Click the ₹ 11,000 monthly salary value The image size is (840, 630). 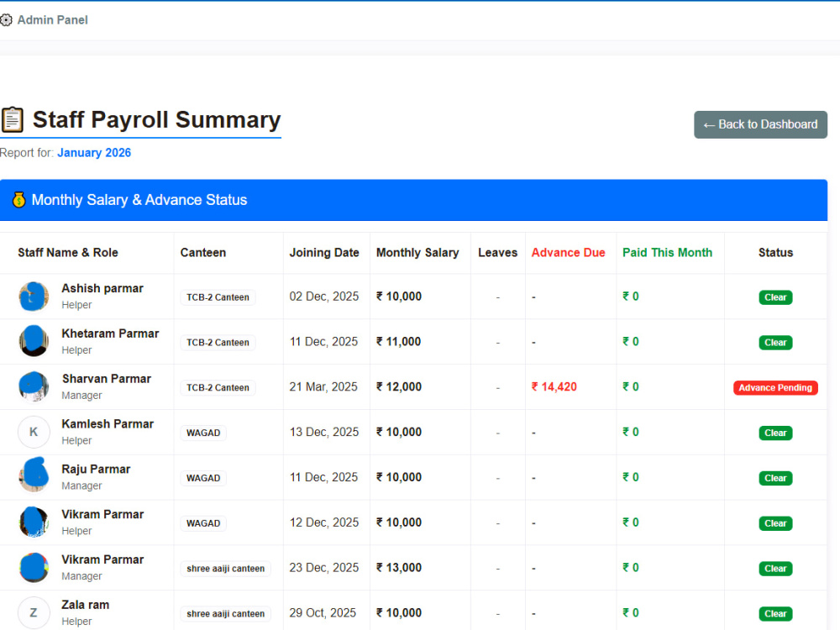tap(398, 342)
